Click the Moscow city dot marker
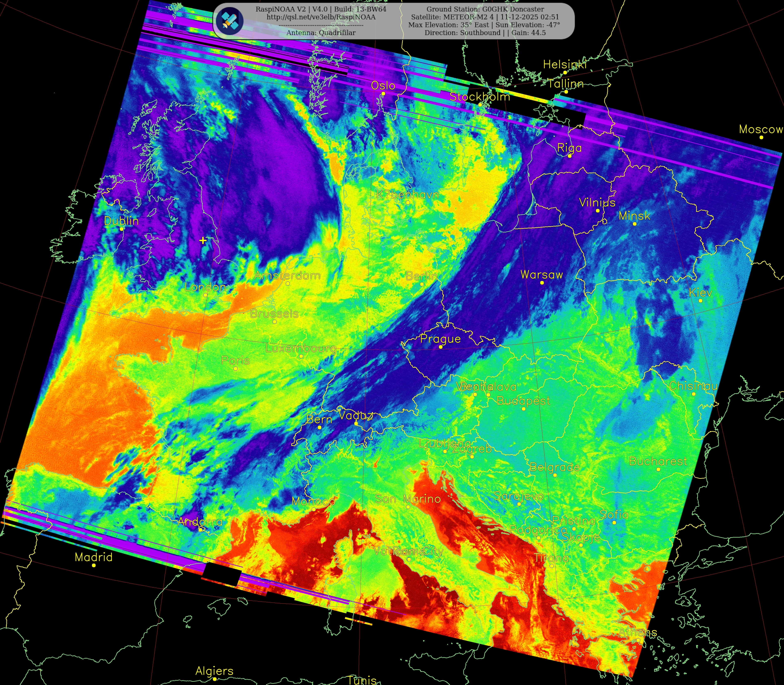784x685 pixels. [761, 137]
